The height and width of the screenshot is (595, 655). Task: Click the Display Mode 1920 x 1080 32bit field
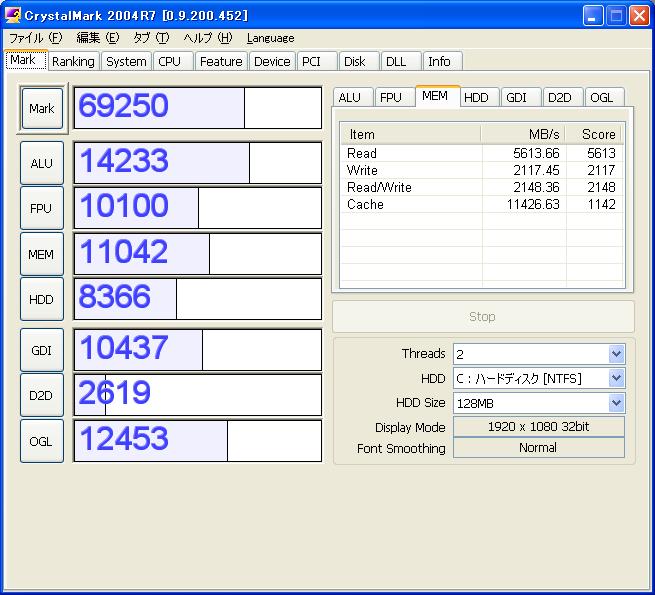(539, 427)
